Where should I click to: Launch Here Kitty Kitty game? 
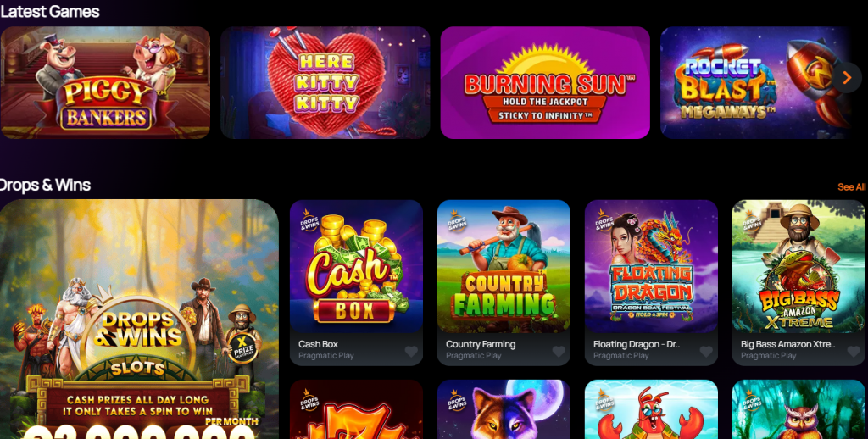click(x=325, y=82)
